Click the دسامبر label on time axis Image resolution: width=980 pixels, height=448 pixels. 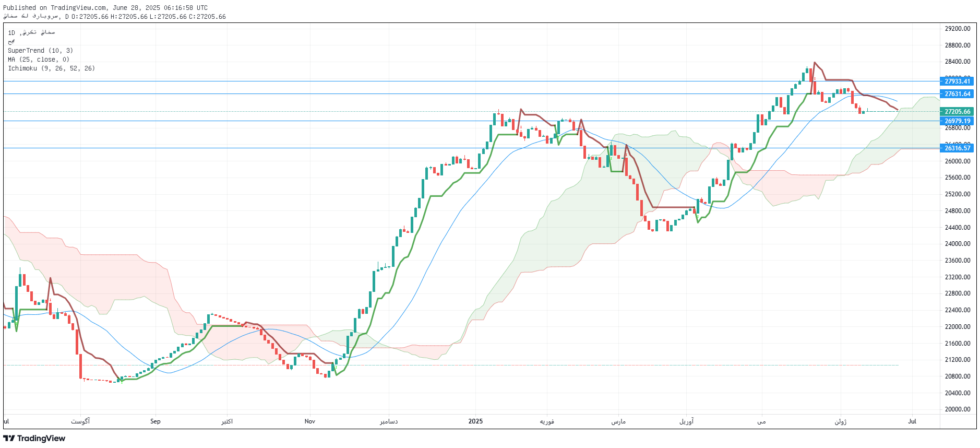pyautogui.click(x=389, y=421)
